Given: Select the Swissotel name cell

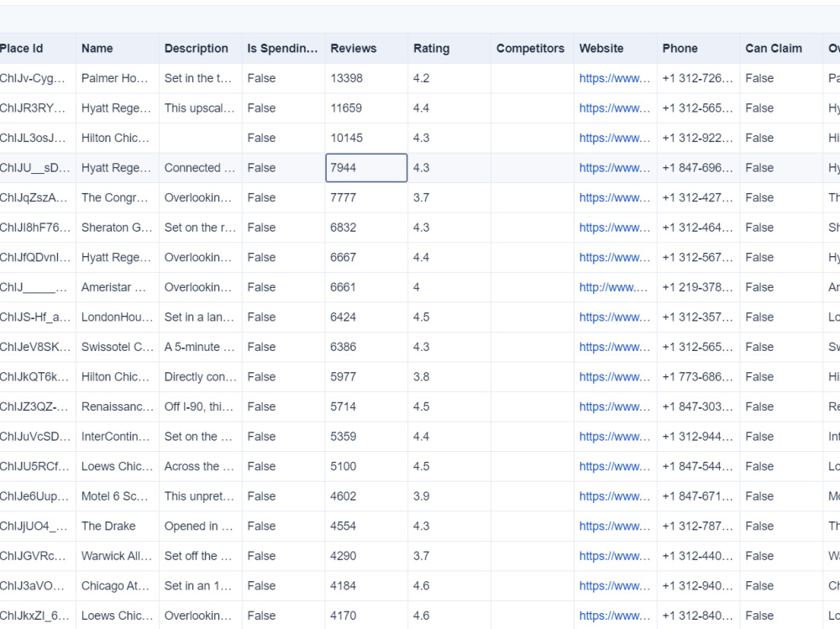Looking at the screenshot, I should 118,347.
